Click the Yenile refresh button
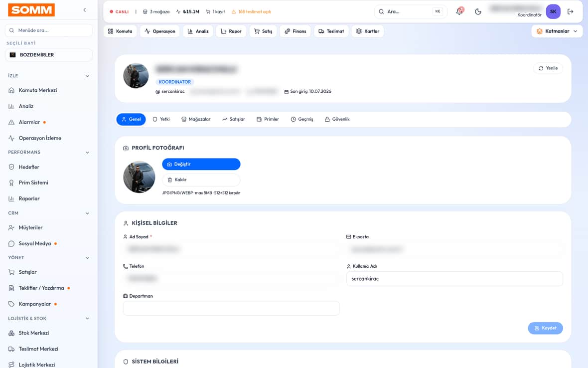This screenshot has width=588, height=368. pos(548,68)
